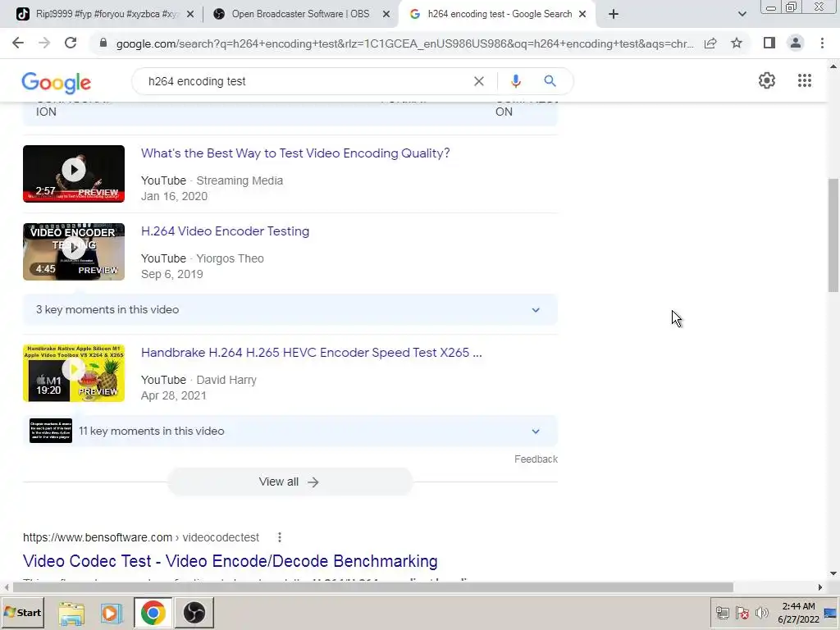
Task: Play the 4:45 Video Encoder Testing thumbnail
Action: (x=73, y=252)
